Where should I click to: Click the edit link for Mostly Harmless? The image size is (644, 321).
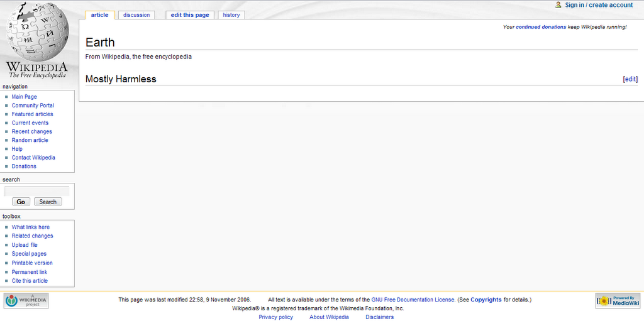(x=630, y=79)
